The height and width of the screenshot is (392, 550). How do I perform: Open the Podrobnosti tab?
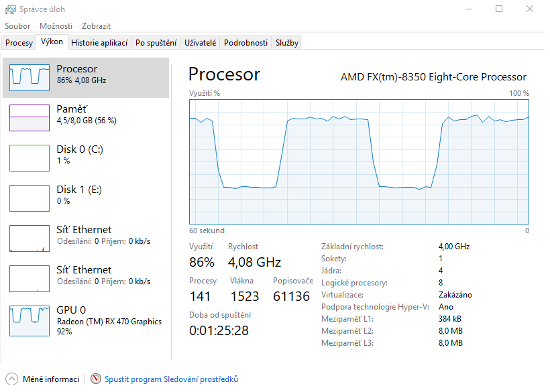245,43
